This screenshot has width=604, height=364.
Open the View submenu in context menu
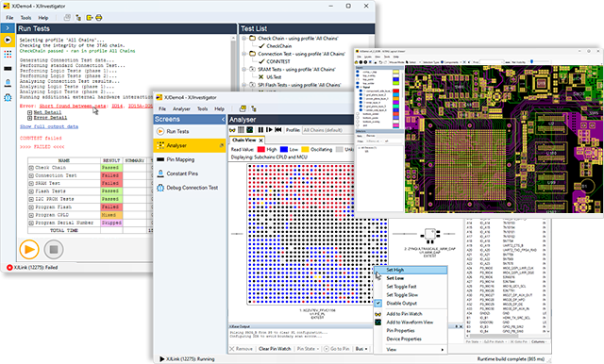click(x=411, y=349)
